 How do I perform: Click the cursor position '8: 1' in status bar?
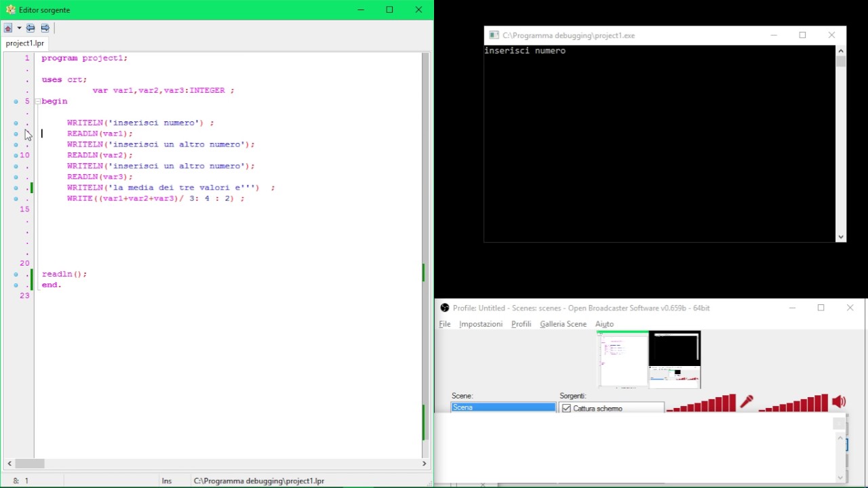pyautogui.click(x=20, y=481)
